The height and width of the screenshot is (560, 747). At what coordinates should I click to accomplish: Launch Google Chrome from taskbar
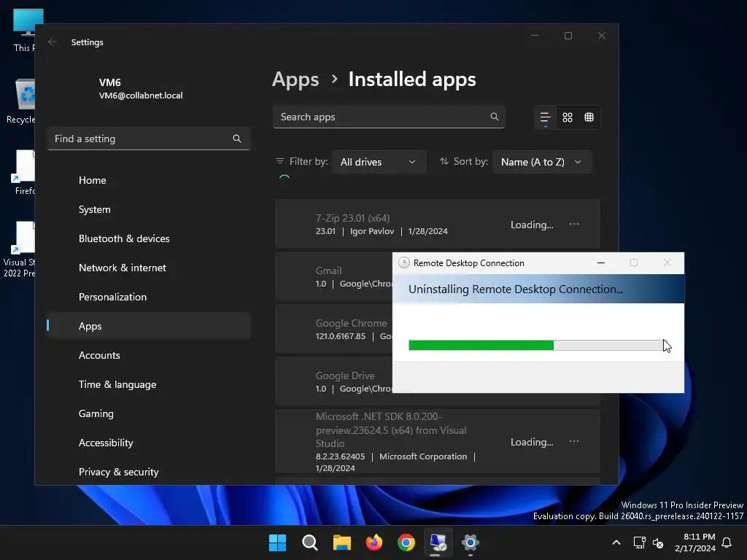coord(406,542)
